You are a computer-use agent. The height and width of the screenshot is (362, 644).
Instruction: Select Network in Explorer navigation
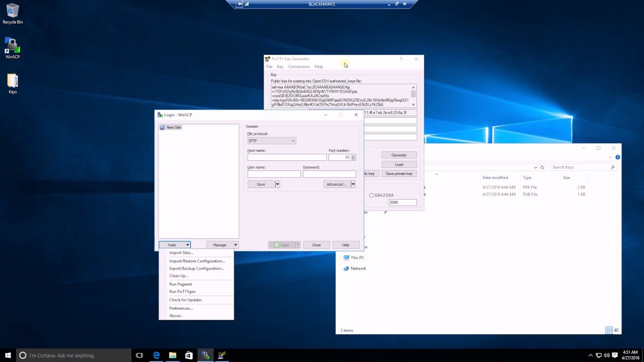(355, 268)
